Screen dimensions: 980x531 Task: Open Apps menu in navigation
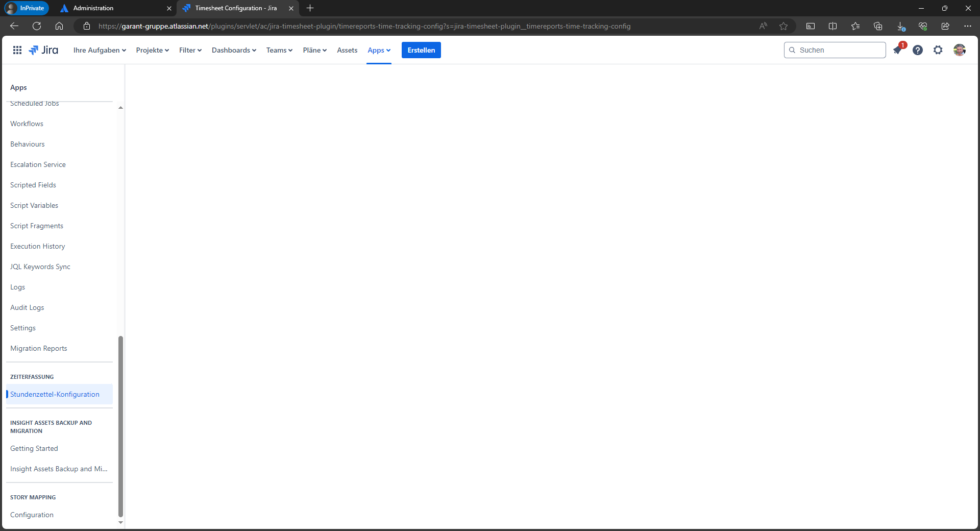(379, 50)
